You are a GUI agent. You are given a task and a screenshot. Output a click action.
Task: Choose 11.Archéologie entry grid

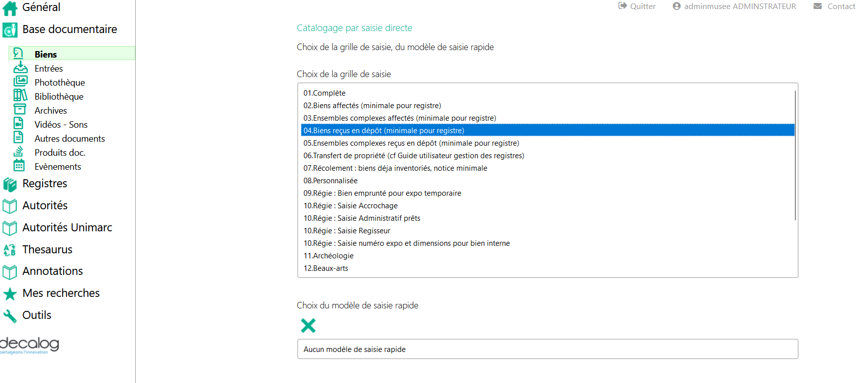(547, 256)
